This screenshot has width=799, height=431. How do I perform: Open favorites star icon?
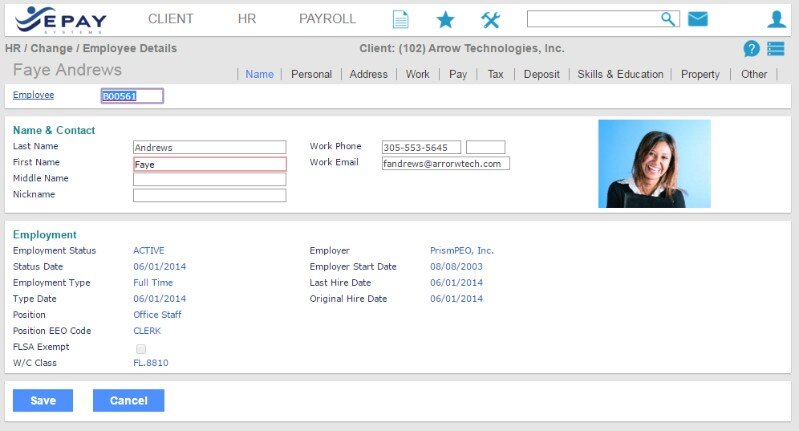coord(446,19)
